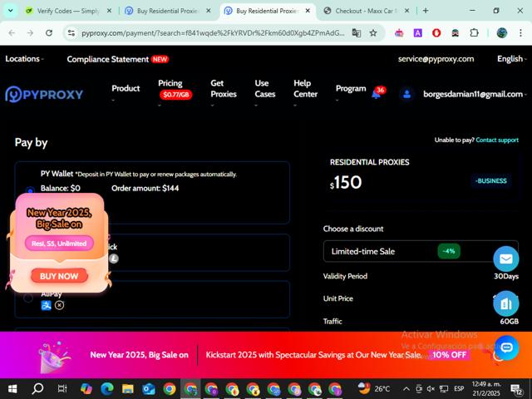The image size is (532, 399).
Task: Select the PY Wallet payment radio button
Action: [x=30, y=190]
